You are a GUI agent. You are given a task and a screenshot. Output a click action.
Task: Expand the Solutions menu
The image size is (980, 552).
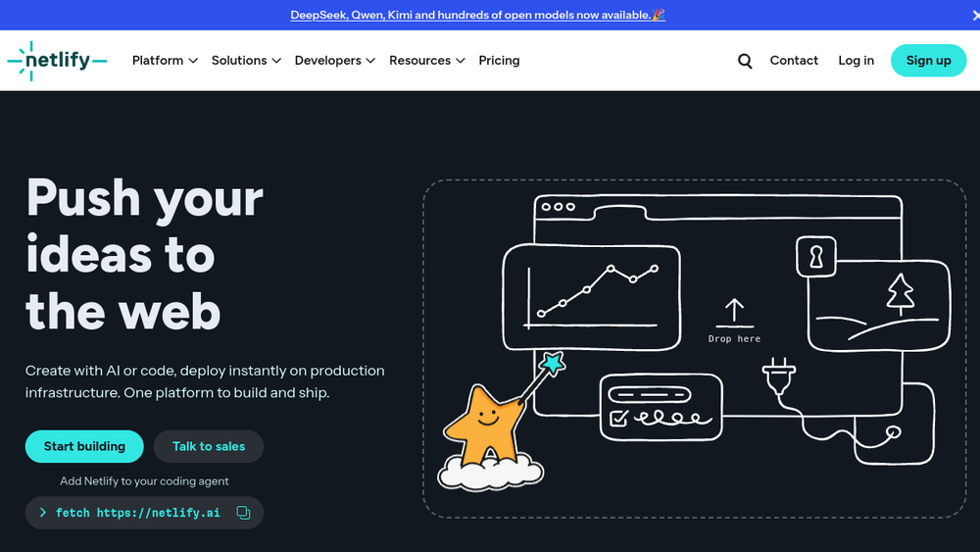[x=246, y=61]
